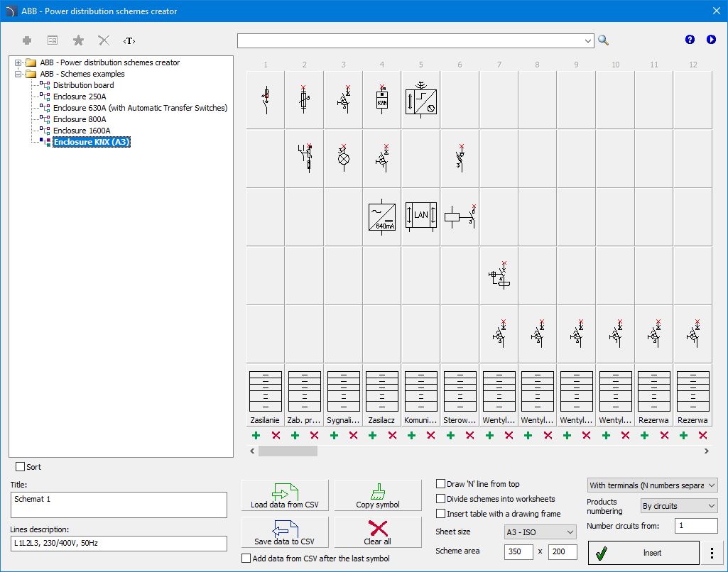Image resolution: width=728 pixels, height=572 pixels.
Task: Click the Scheme area width field 350
Action: pyautogui.click(x=518, y=551)
